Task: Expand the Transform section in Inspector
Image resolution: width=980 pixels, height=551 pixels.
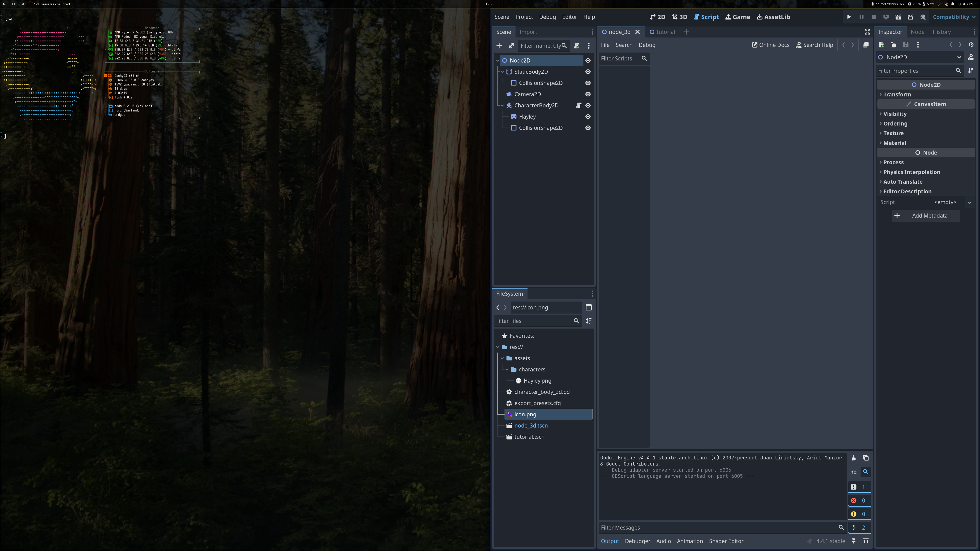Action: (x=897, y=94)
